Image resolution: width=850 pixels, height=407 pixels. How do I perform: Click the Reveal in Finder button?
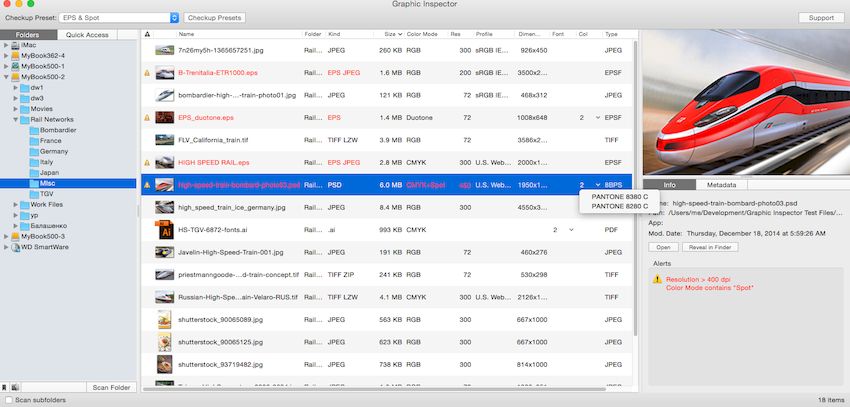pyautogui.click(x=710, y=247)
